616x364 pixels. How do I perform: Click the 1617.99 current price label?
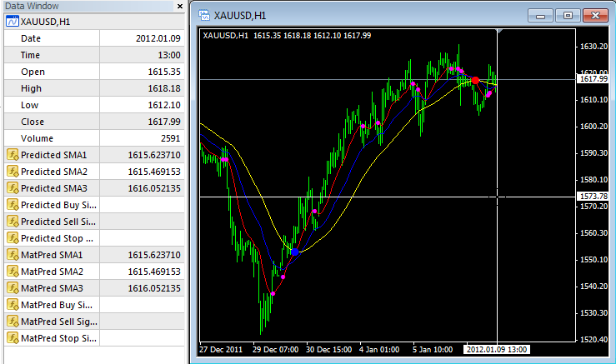(593, 79)
